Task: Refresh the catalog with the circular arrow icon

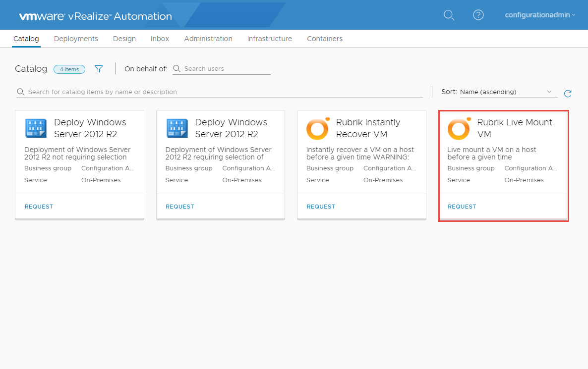Action: point(568,93)
